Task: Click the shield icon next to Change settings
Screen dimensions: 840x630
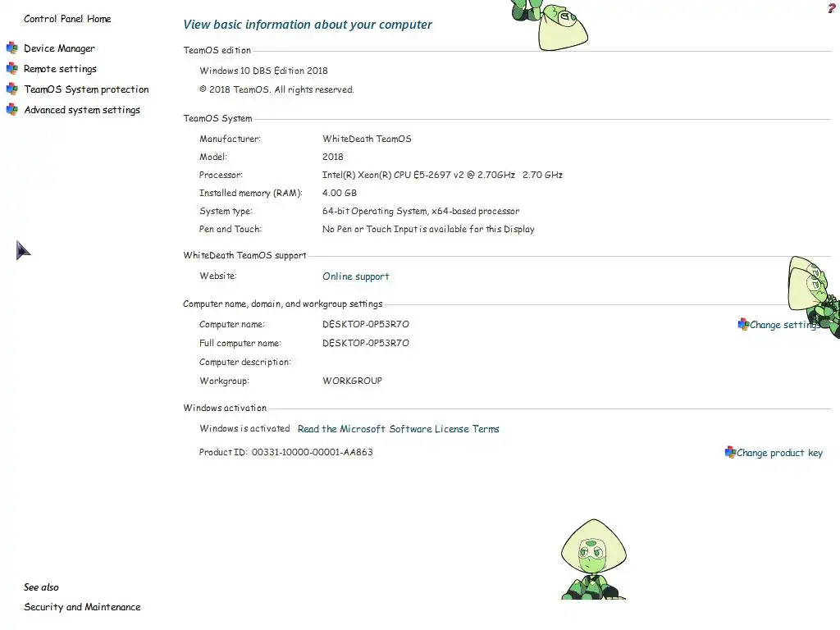Action: [743, 324]
